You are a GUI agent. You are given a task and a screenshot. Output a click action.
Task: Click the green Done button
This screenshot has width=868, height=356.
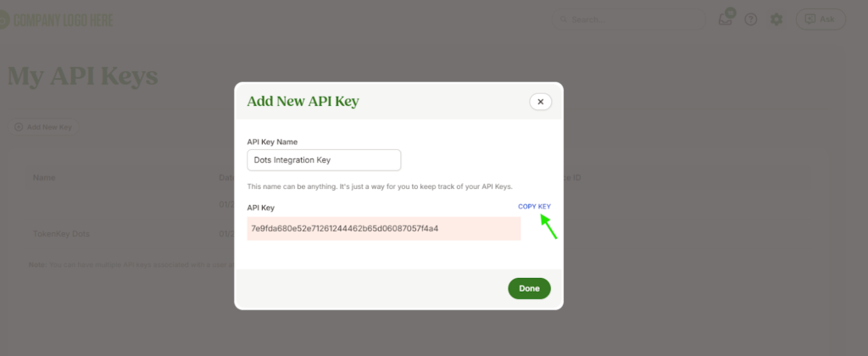pos(529,288)
